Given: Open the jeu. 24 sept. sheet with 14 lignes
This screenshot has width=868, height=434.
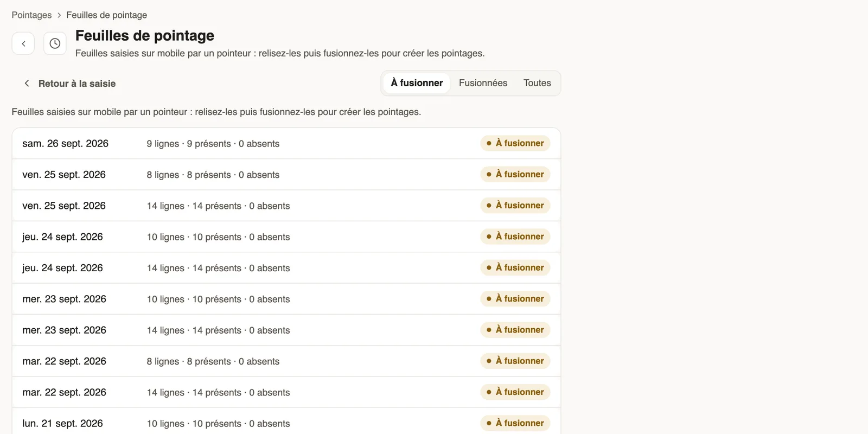Looking at the screenshot, I should [286, 268].
